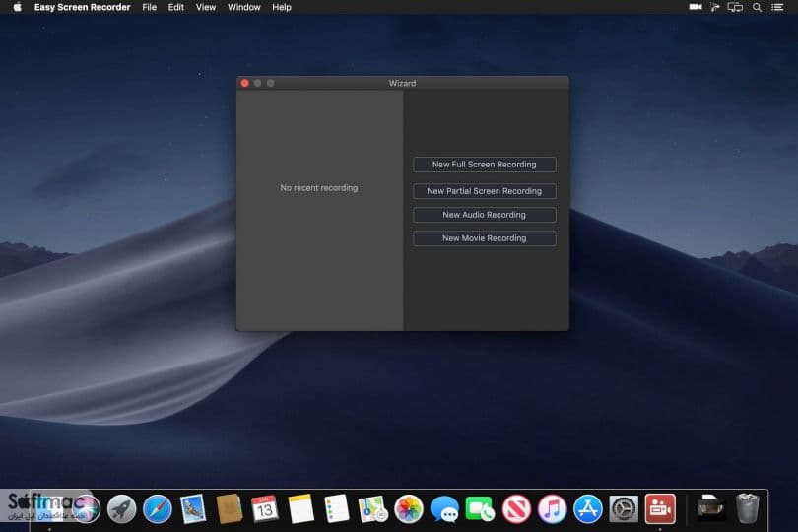Screen dimensions: 798x532
Task: Open Photos pinwheel icon in Dock
Action: click(x=409, y=508)
